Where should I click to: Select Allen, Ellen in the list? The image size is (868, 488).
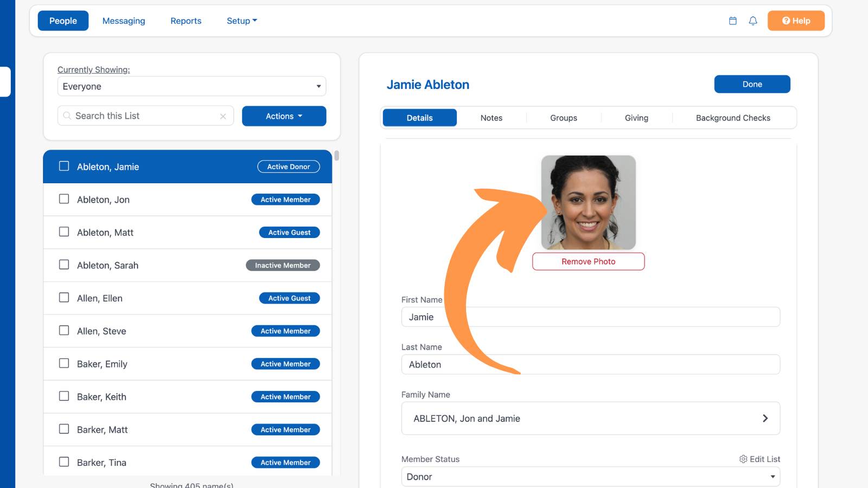click(x=188, y=298)
